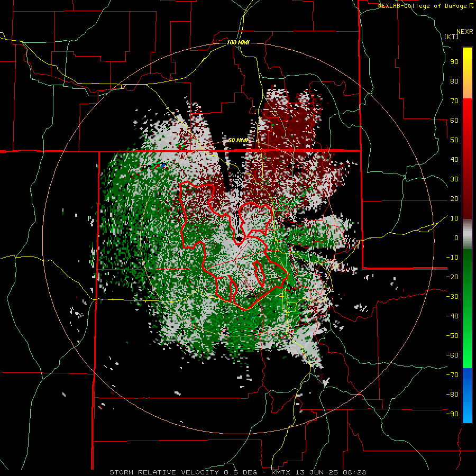
Task: Click the KMTX station identifier in caption
Action: click(282, 472)
